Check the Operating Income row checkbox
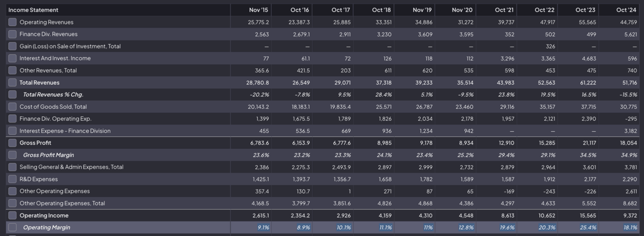The width and height of the screenshot is (644, 236). point(12,216)
